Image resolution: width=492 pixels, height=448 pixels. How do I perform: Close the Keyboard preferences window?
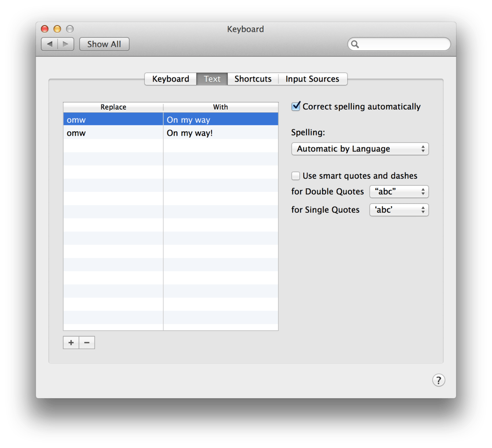[x=45, y=29]
